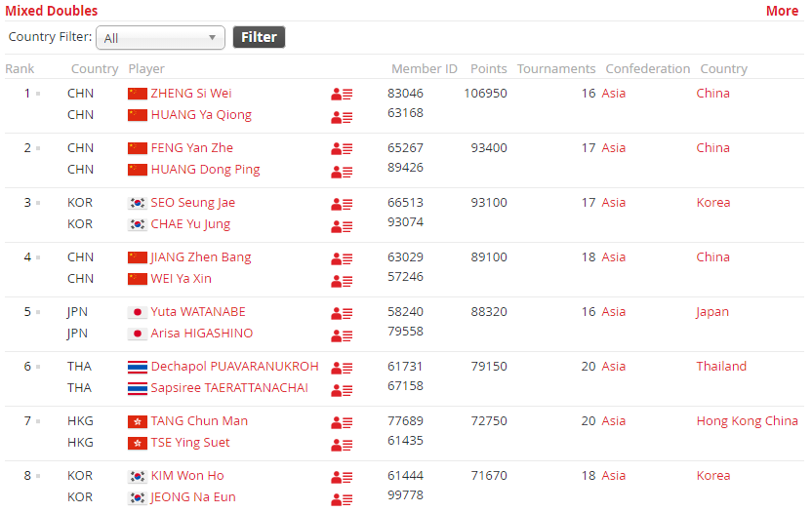The height and width of the screenshot is (512, 812).
Task: Select points value 71670
Action: pyautogui.click(x=489, y=476)
